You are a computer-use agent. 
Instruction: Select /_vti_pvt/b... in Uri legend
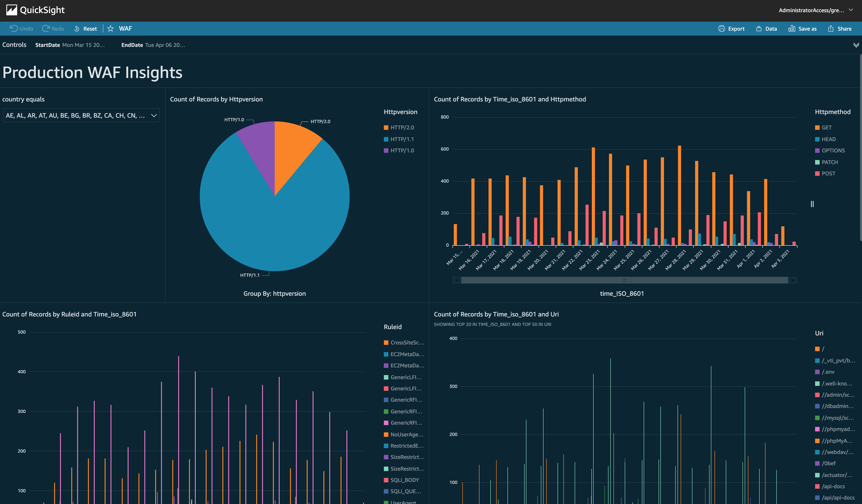click(x=835, y=361)
